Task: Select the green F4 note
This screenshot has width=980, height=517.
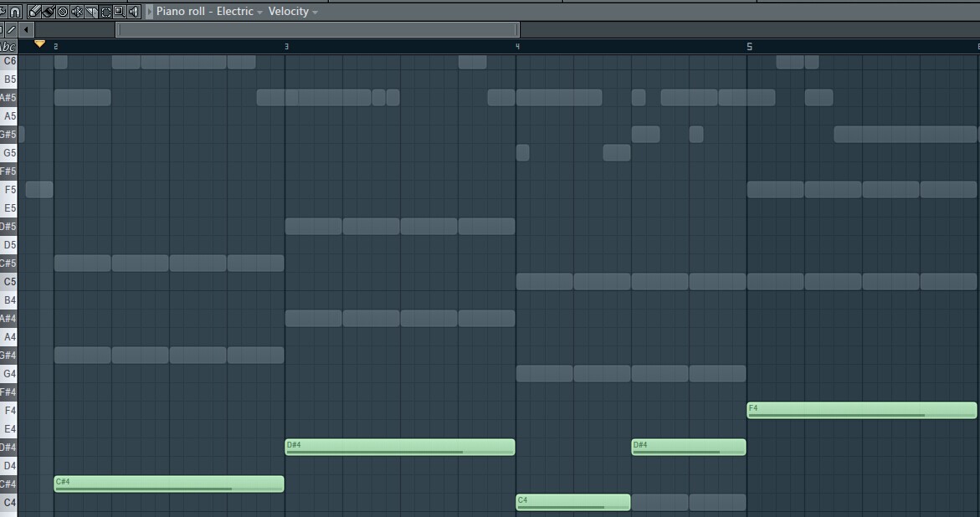Action: click(x=862, y=410)
